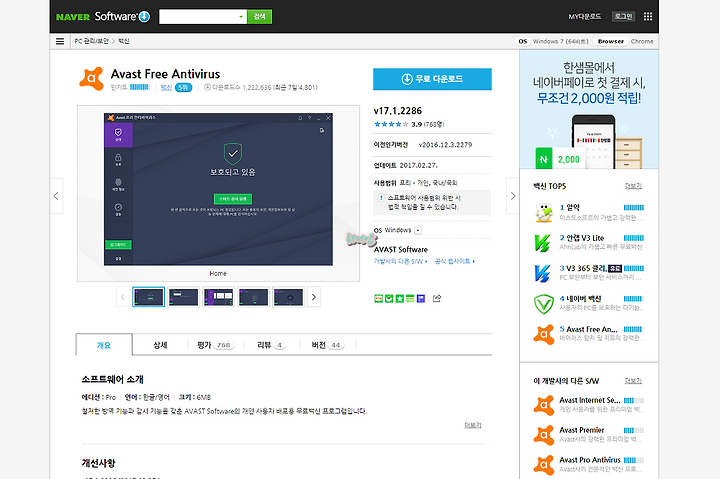Select the 개요 tab
Screen dimensions: 720x479
(104, 345)
